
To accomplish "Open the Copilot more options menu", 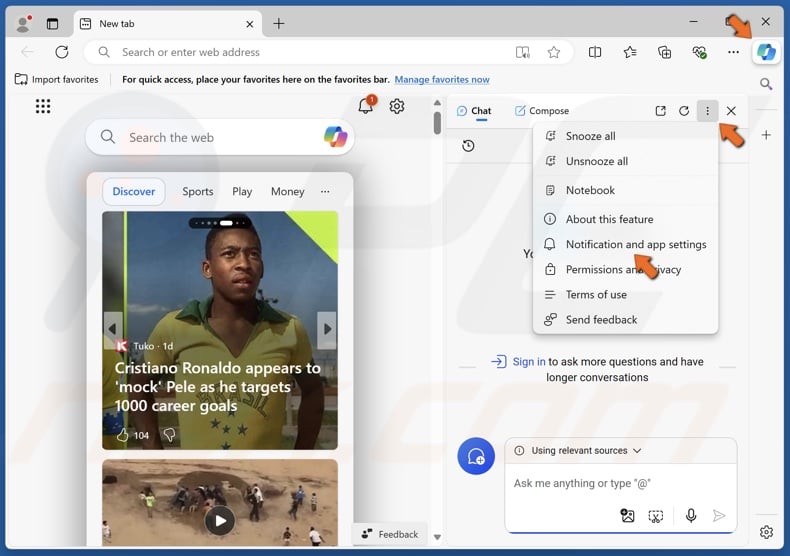I will (x=707, y=111).
